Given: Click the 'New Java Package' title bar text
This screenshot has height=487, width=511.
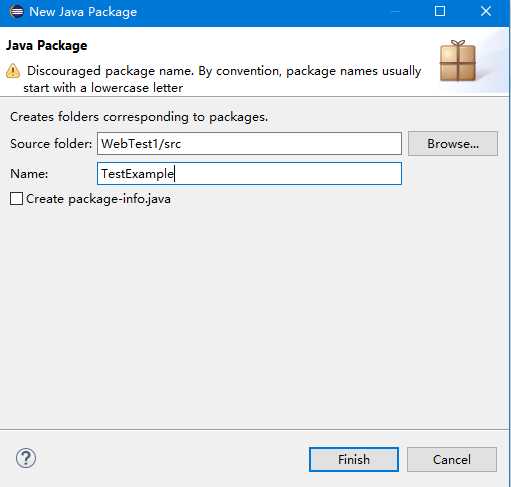Looking at the screenshot, I should pyautogui.click(x=83, y=12).
